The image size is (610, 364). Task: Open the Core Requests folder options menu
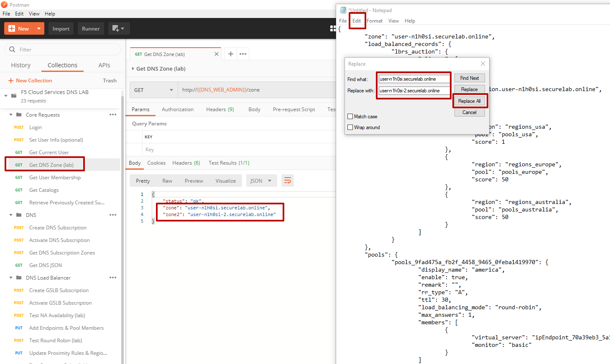point(113,115)
